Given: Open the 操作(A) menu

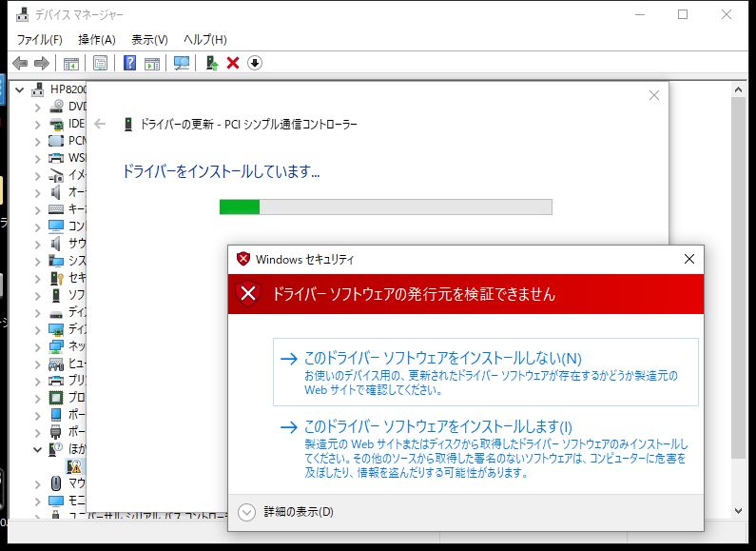Looking at the screenshot, I should pyautogui.click(x=97, y=40).
